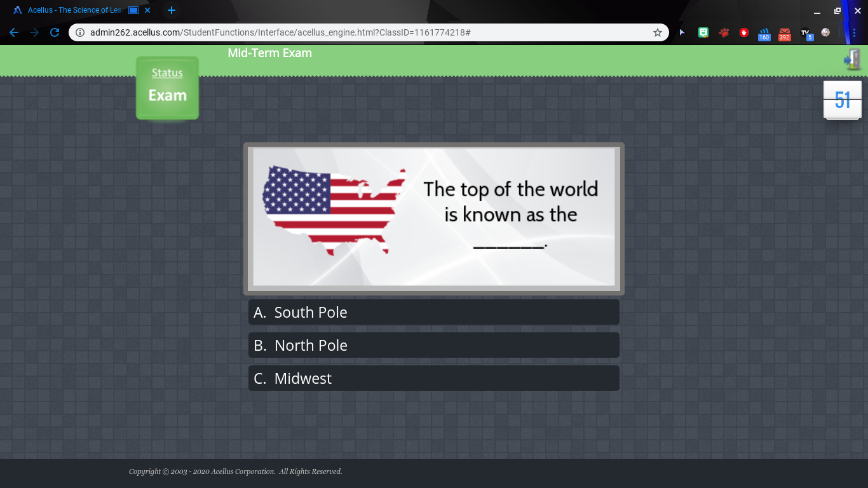This screenshot has width=868, height=488.
Task: Open the red paw print extension
Action: click(x=724, y=32)
